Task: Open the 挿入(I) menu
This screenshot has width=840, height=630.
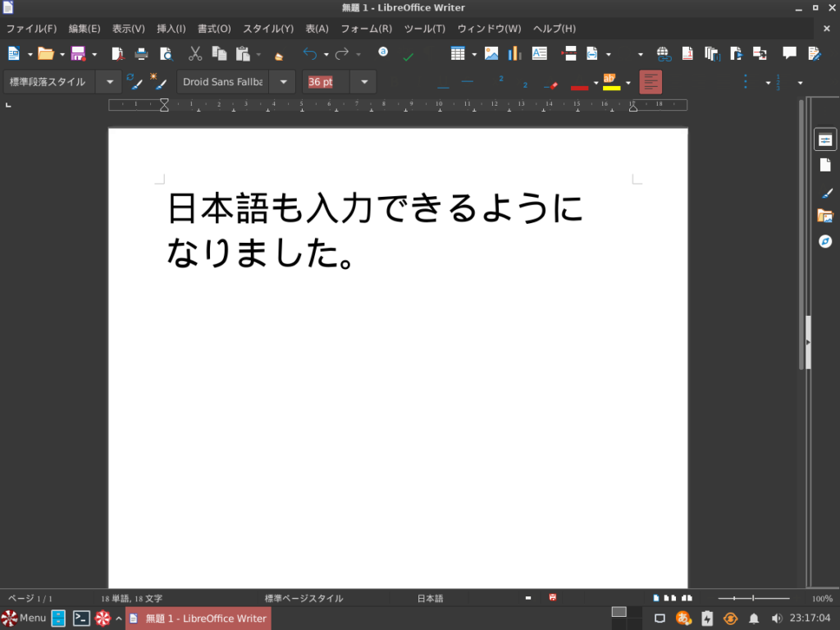Action: (170, 27)
